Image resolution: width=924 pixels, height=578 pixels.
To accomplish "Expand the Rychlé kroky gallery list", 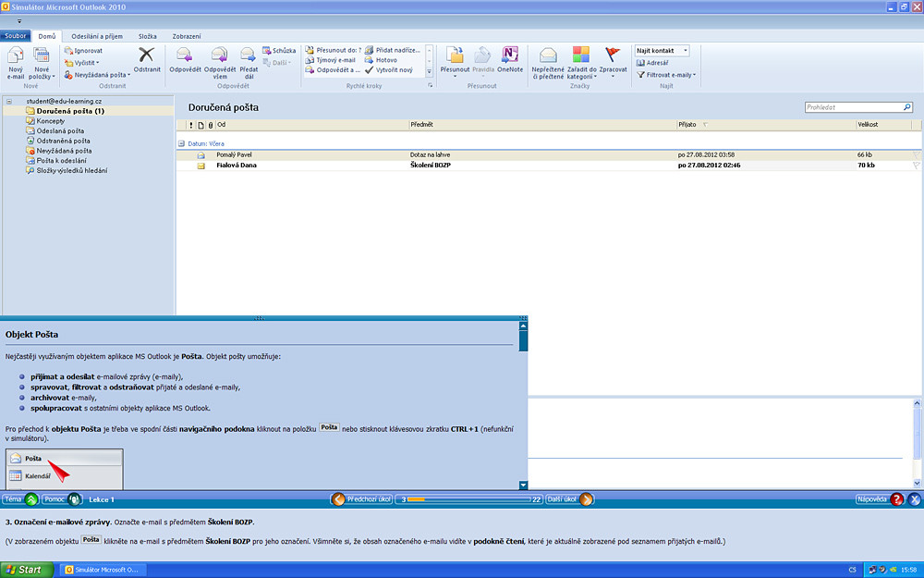I will pyautogui.click(x=429, y=71).
